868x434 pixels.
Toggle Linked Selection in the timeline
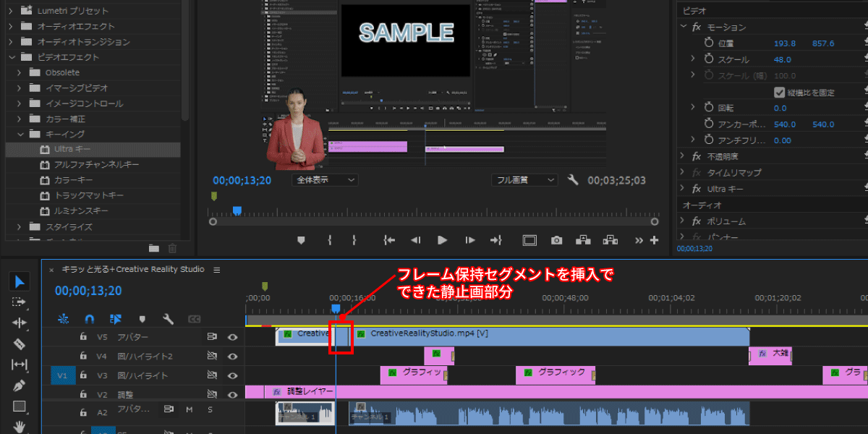click(x=116, y=318)
